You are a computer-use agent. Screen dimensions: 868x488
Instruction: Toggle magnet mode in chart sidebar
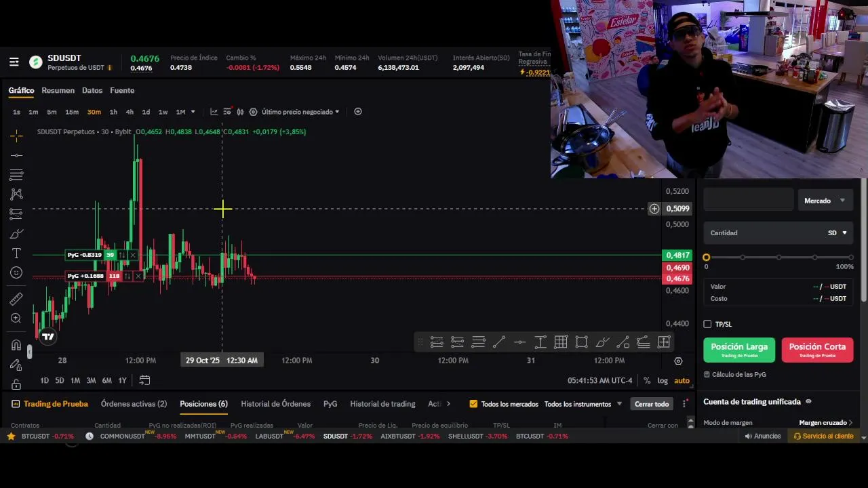point(16,345)
